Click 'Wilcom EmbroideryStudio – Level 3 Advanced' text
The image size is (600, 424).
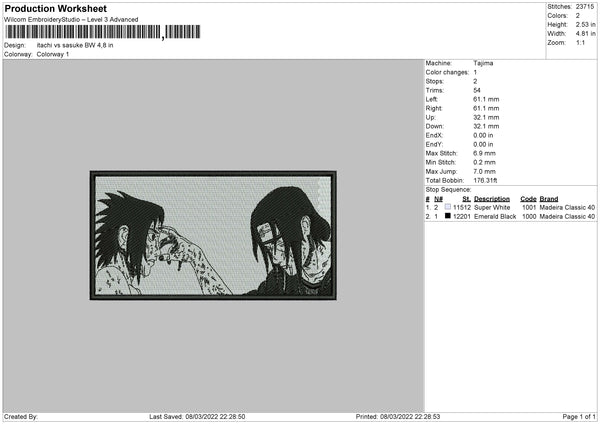71,20
